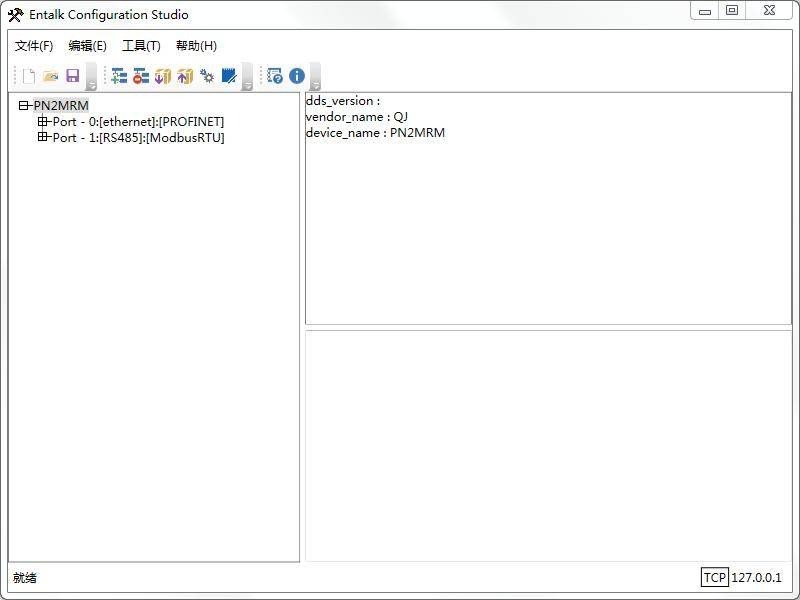Viewport: 800px width, 600px height.
Task: Expand the Port - 1 RS485 ModbusRTU node
Action: 43,137
